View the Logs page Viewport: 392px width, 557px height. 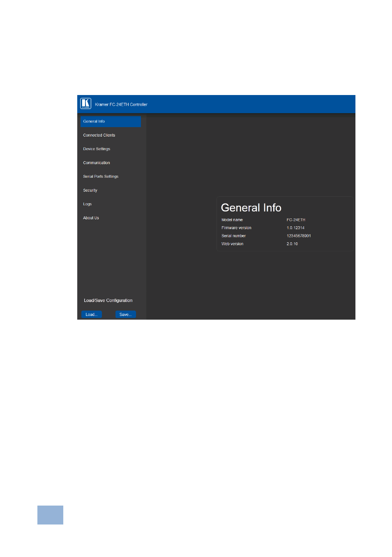coord(87,204)
